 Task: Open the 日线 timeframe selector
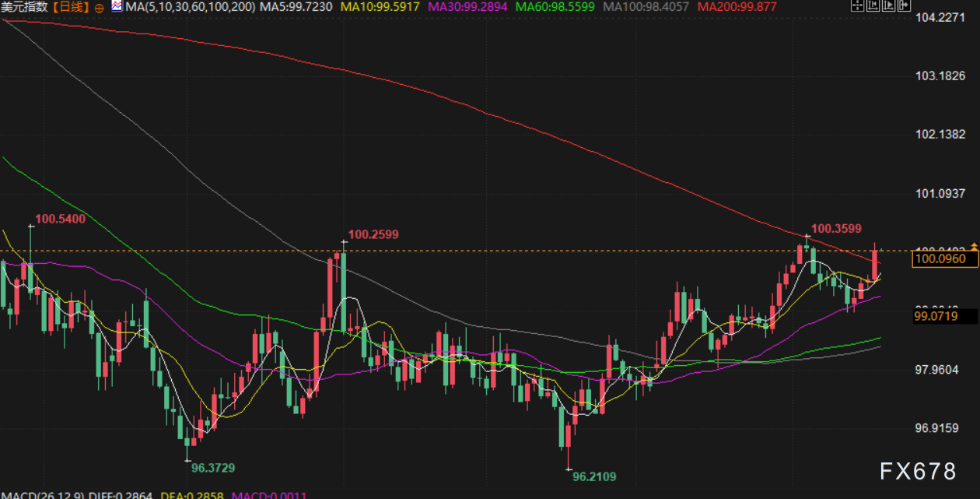(x=71, y=7)
